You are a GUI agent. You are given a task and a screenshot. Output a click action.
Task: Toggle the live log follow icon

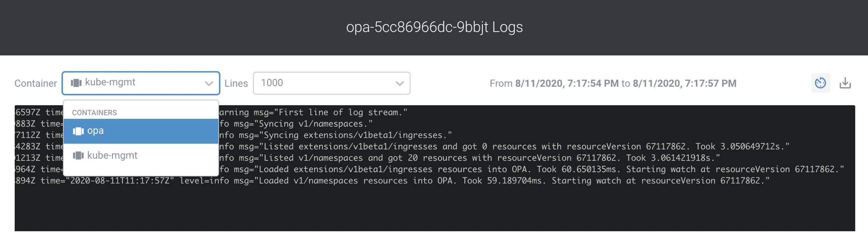click(x=820, y=83)
